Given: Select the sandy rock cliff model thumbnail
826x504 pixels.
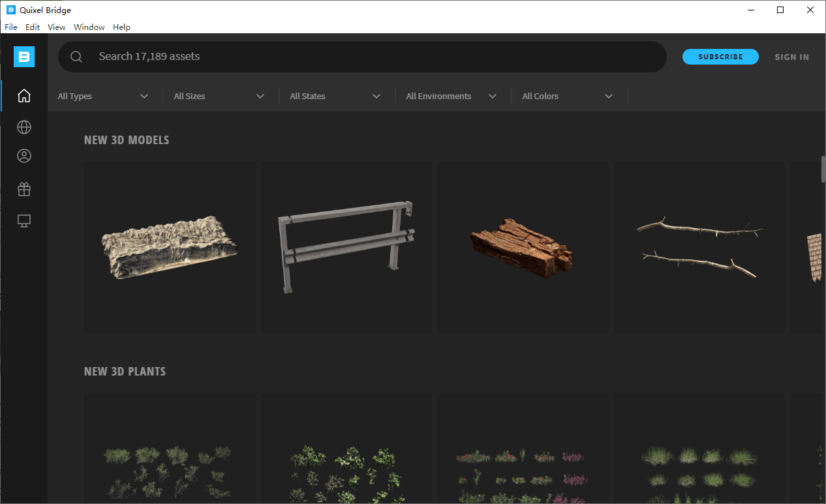Looking at the screenshot, I should pyautogui.click(x=170, y=247).
